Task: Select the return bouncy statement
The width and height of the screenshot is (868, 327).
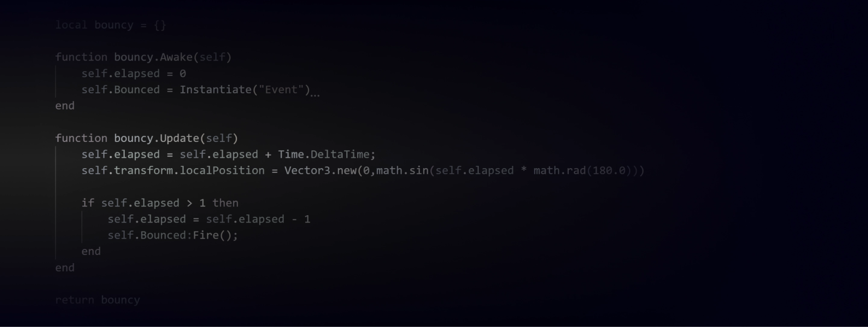Action: pos(97,299)
